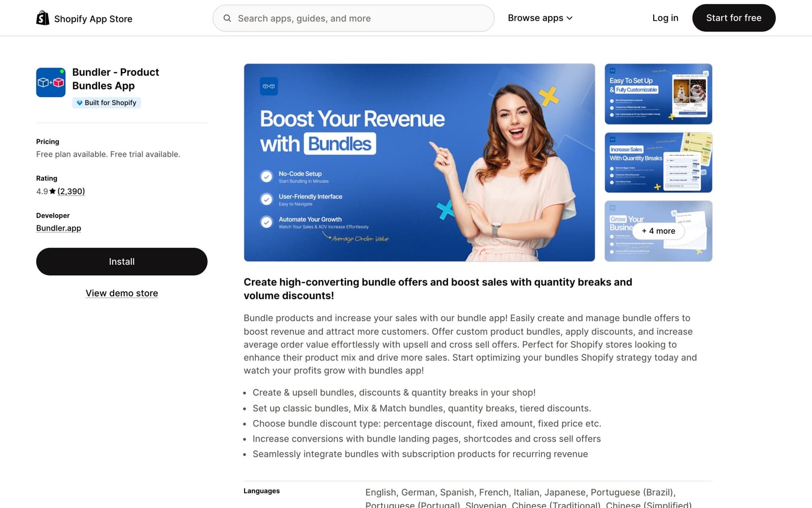812x508 pixels.
Task: Click the Built for Shopify badge
Action: (107, 103)
